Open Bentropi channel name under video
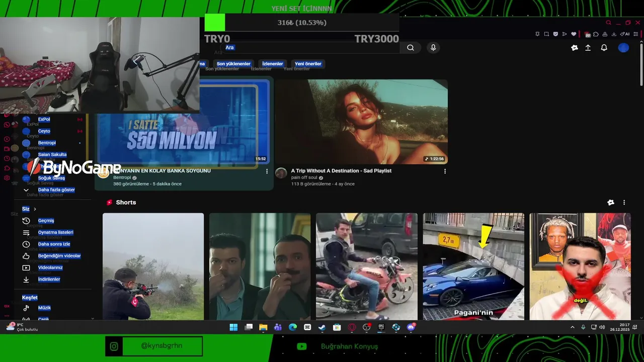The width and height of the screenshot is (644, 362). [122, 177]
